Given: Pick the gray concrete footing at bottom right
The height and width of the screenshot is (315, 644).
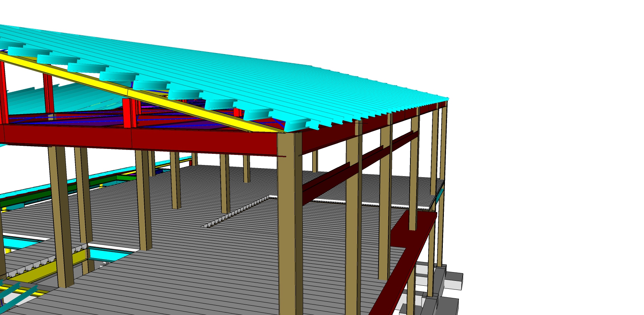Looking at the screenshot, I should (x=452, y=281).
